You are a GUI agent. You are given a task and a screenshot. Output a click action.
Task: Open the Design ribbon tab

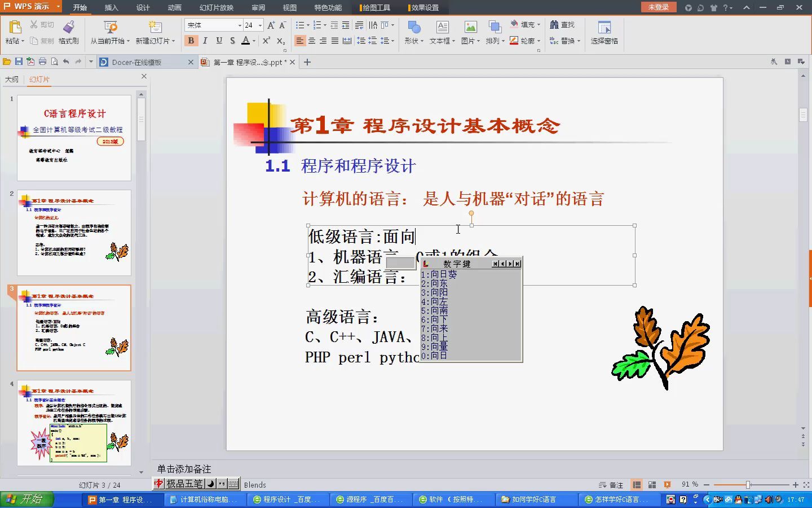point(143,7)
